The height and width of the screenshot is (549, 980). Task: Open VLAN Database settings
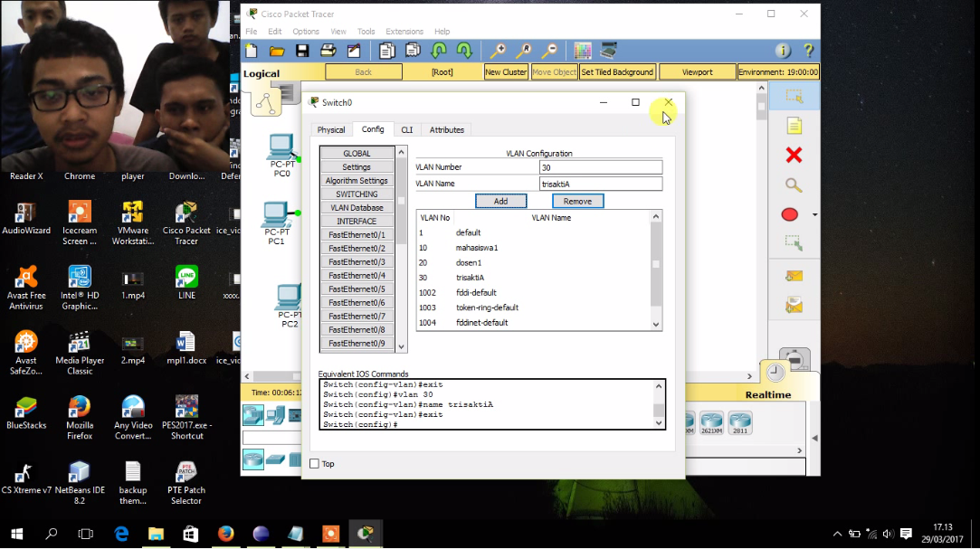coord(357,207)
